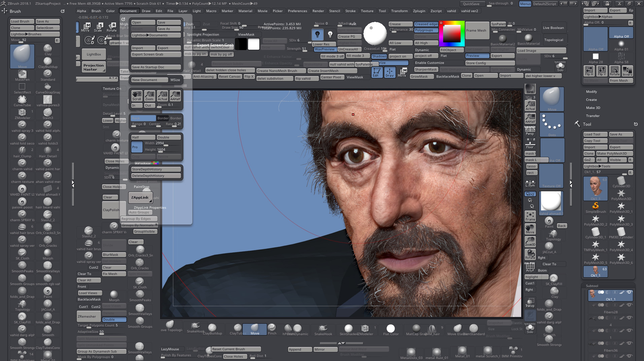Toggle the Shadows button
This screenshot has height=361, width=644.
click(x=379, y=56)
